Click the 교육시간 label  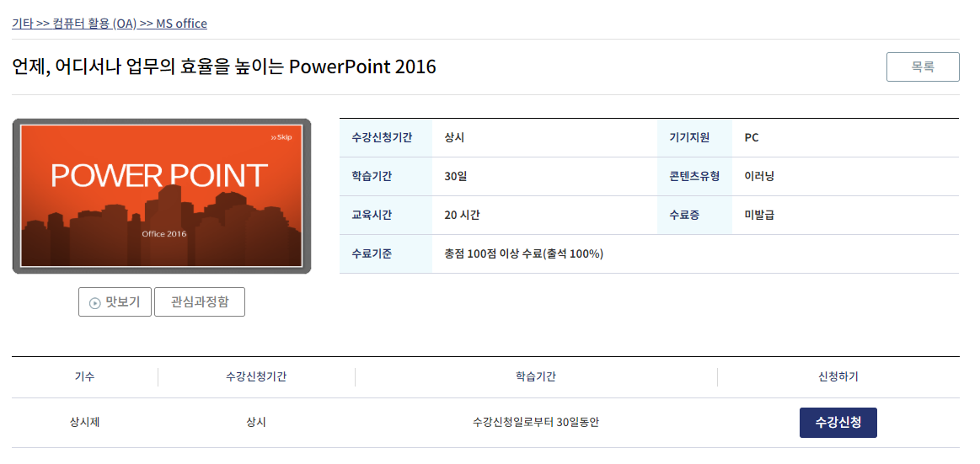pos(372,216)
